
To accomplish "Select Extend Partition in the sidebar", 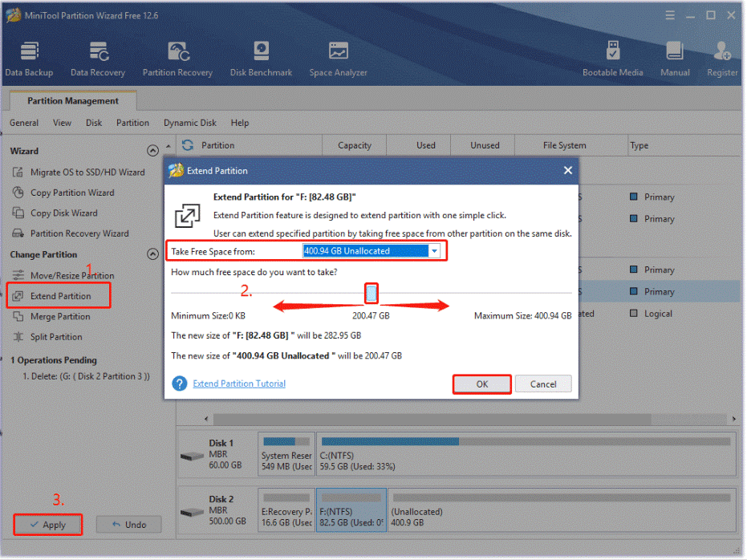I will [59, 296].
